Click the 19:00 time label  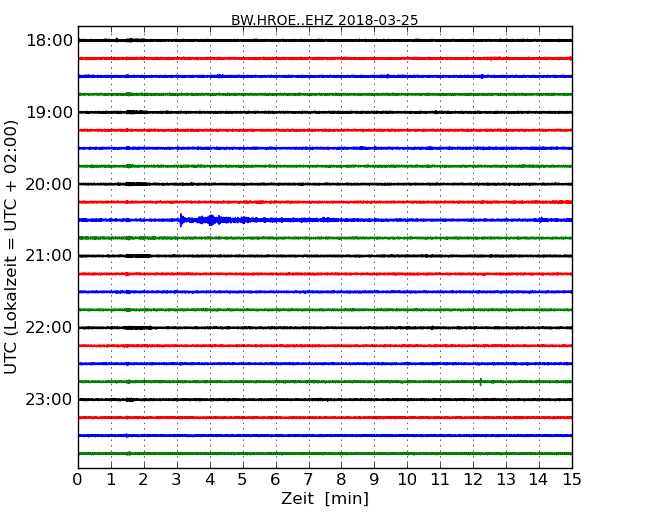(x=49, y=112)
